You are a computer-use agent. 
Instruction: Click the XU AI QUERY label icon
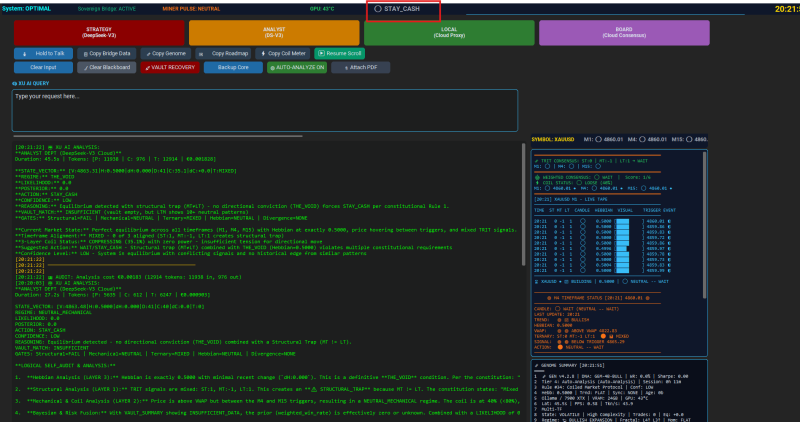(14, 83)
